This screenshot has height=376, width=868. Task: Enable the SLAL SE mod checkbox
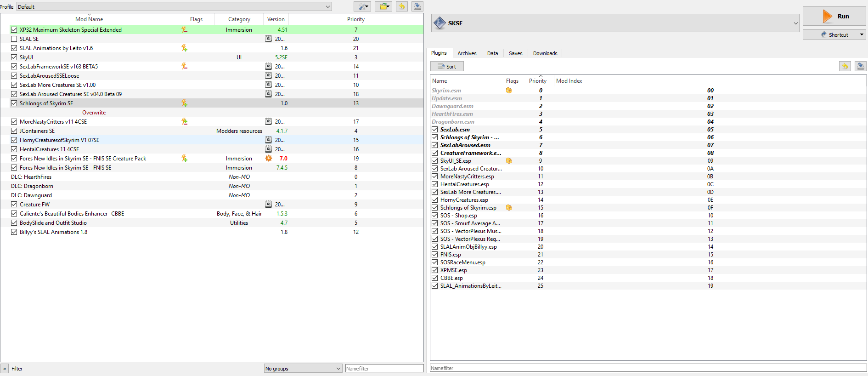(x=14, y=39)
